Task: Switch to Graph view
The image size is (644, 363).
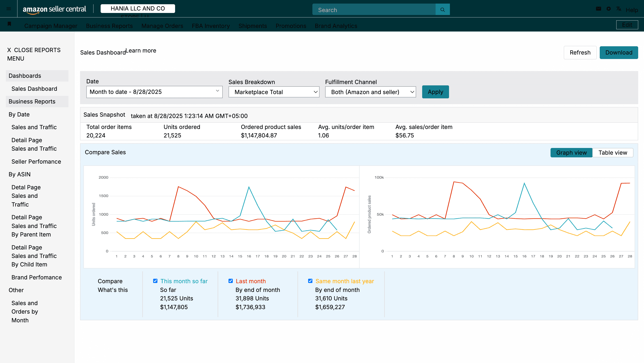Action: (x=571, y=152)
